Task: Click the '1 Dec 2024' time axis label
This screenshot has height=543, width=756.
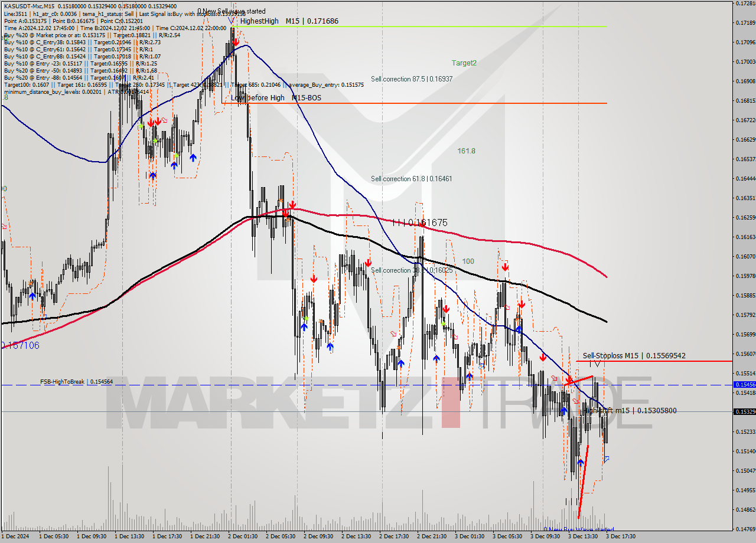Action: coord(15,537)
